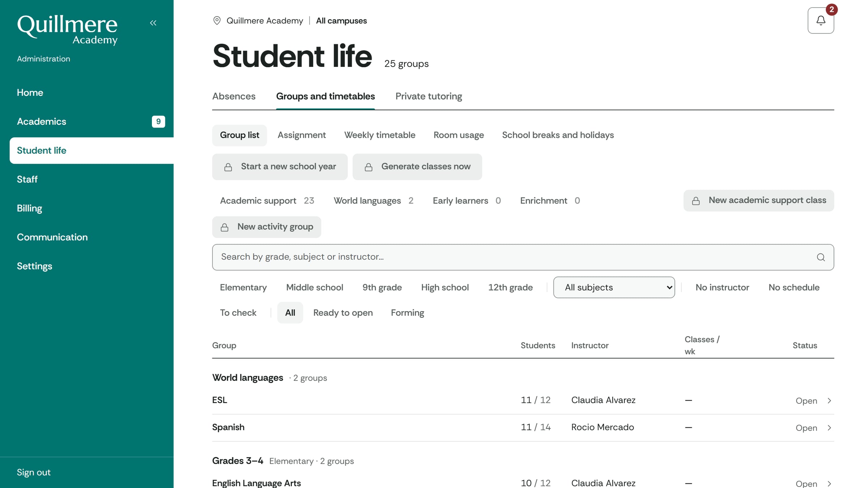The width and height of the screenshot is (868, 488).
Task: Open English Language Arts row chevron
Action: tap(829, 483)
